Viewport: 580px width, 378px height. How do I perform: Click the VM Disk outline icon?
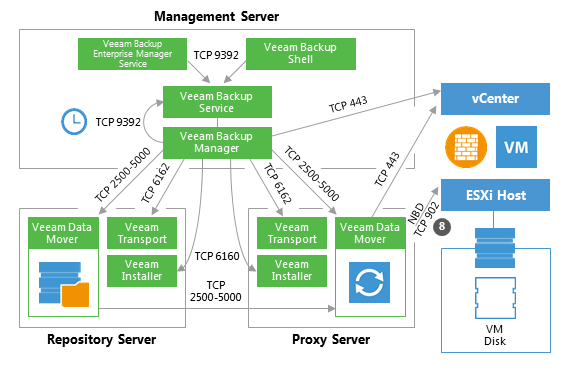pyautogui.click(x=495, y=298)
